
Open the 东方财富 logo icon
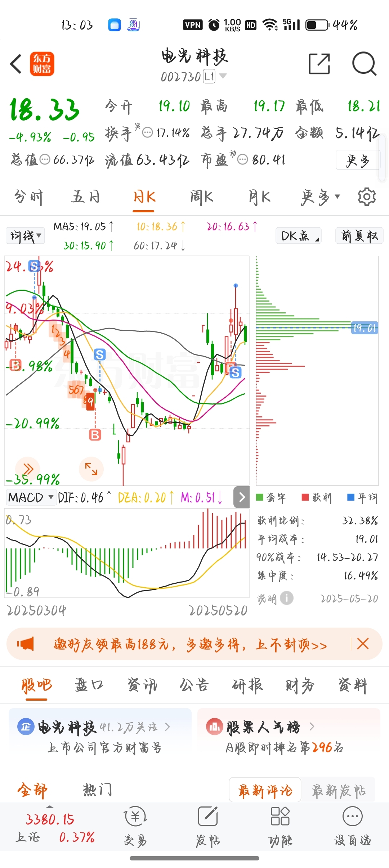42,64
